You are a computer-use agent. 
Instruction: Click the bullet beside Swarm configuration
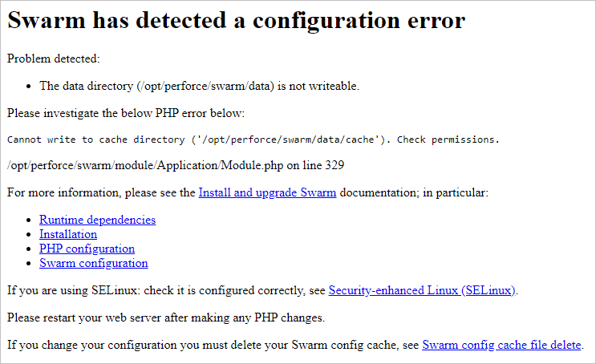pos(30,263)
